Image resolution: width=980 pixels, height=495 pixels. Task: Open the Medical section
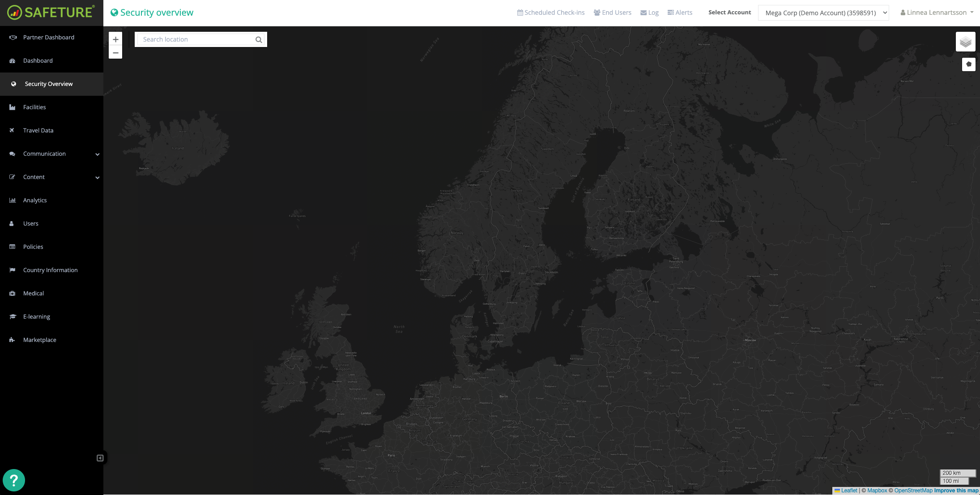(x=33, y=293)
